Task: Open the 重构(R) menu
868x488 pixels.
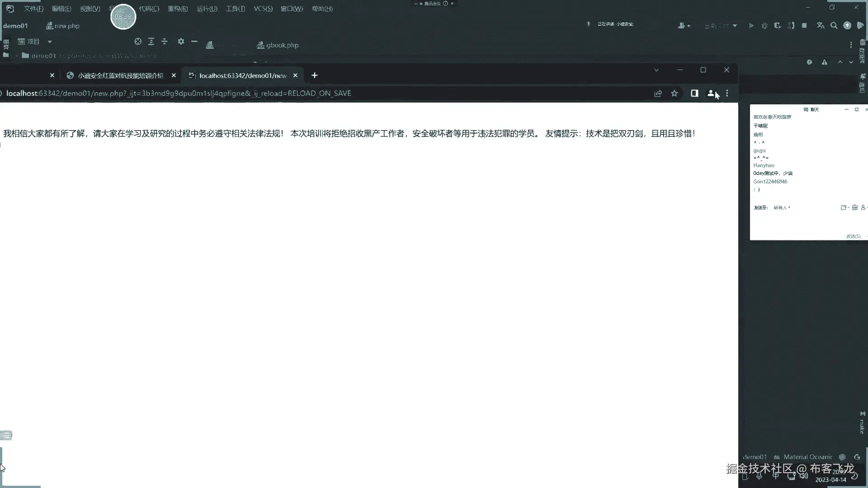Action: click(x=178, y=9)
